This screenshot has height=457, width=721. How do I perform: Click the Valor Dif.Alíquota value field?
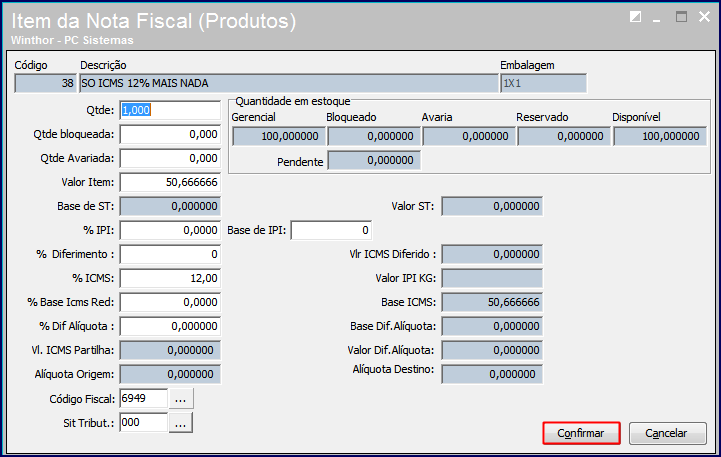pos(492,350)
